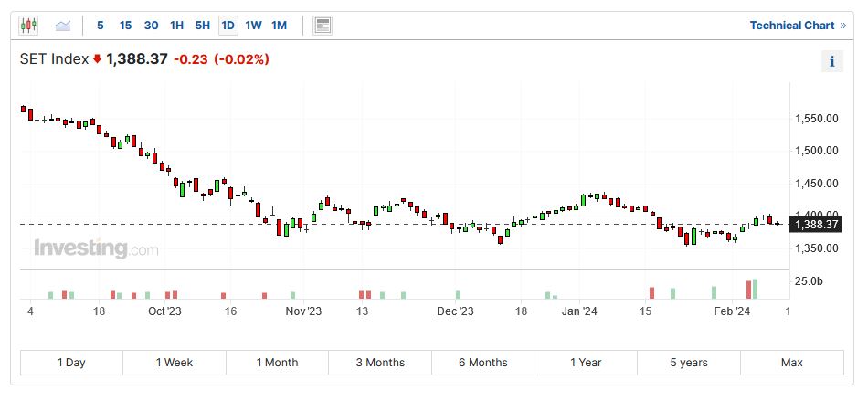Show the 3 Months range
Image resolution: width=868 pixels, height=401 pixels.
(x=380, y=363)
